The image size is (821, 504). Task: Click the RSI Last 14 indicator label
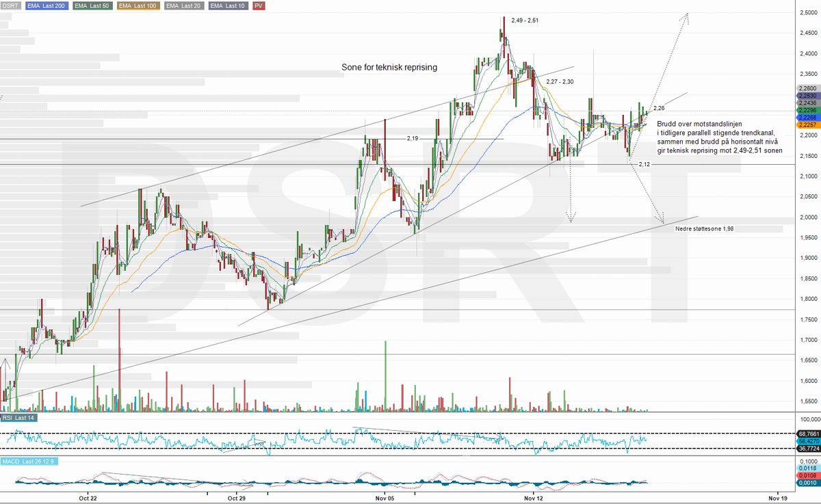[18, 417]
